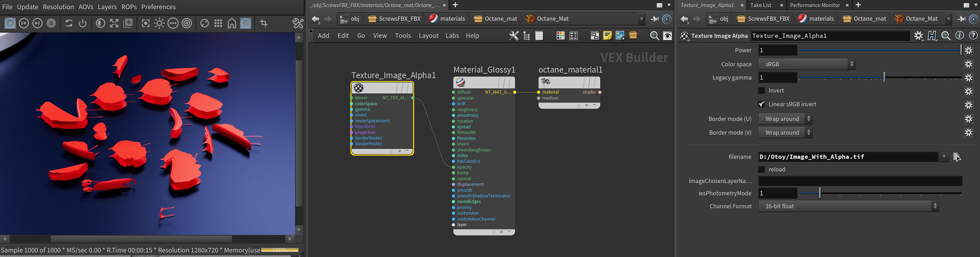The width and height of the screenshot is (980, 257).
Task: Add a sticky note in network editor
Action: coord(607,36)
